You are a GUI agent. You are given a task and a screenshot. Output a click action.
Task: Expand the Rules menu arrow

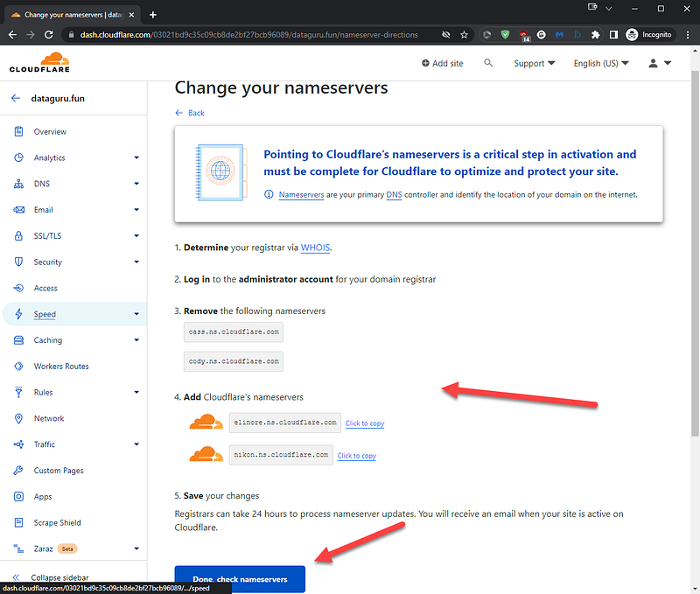[x=136, y=392]
